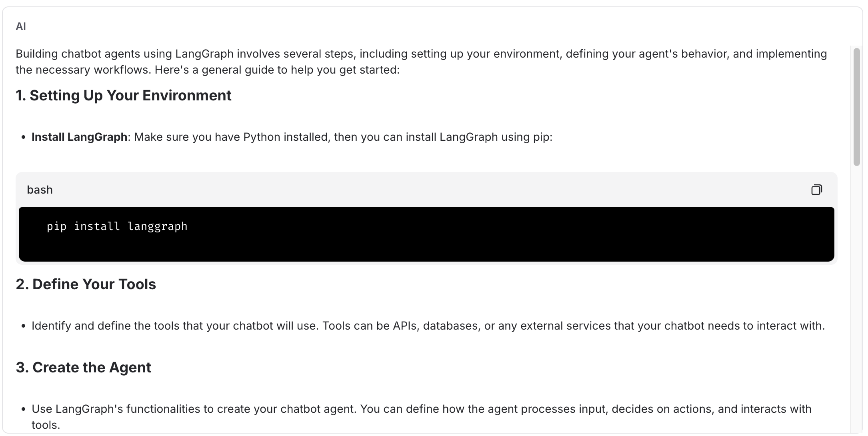Copy the bash code snippet

tap(816, 190)
